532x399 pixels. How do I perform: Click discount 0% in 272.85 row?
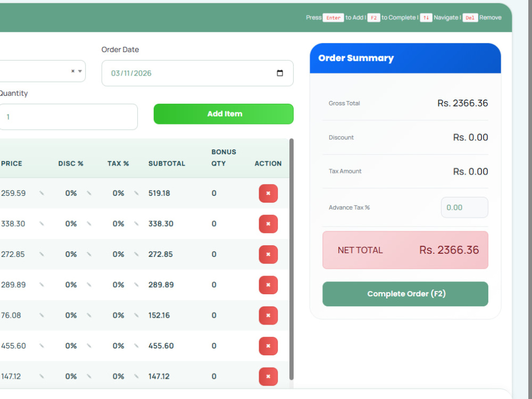71,254
